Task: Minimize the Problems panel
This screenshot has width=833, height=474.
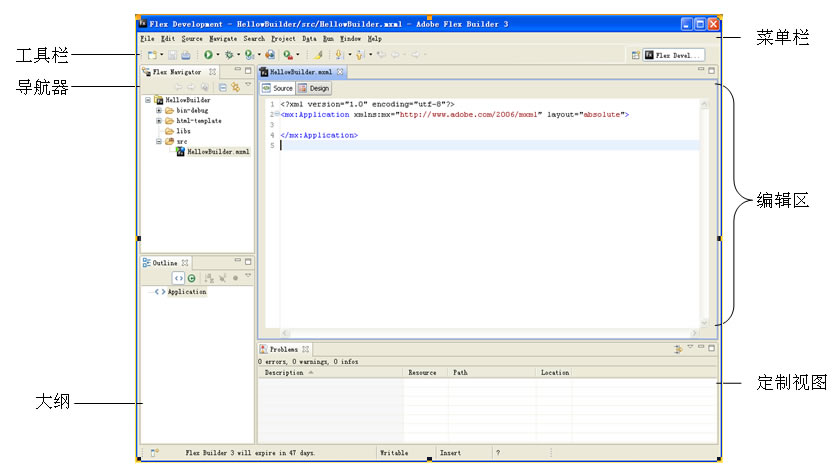Action: 701,347
